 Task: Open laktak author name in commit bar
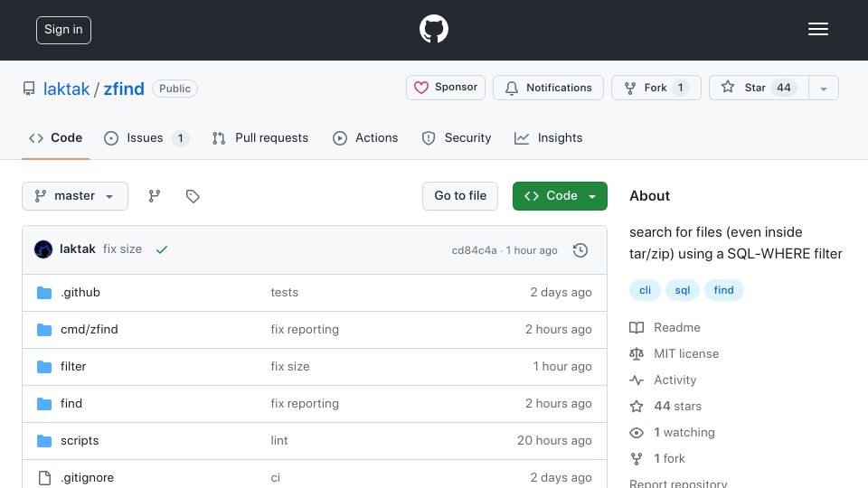[x=78, y=249]
